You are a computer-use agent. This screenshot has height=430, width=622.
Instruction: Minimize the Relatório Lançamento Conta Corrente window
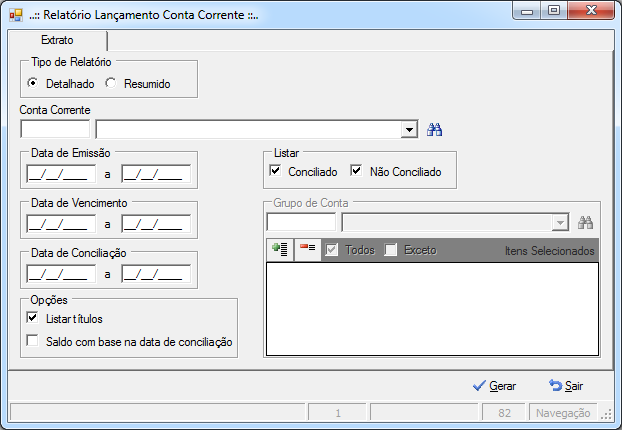526,11
